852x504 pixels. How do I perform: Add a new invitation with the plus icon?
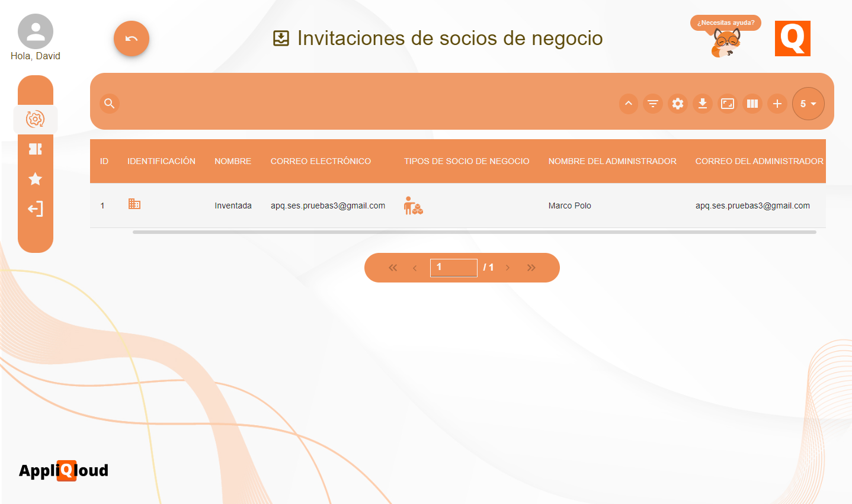pyautogui.click(x=777, y=103)
